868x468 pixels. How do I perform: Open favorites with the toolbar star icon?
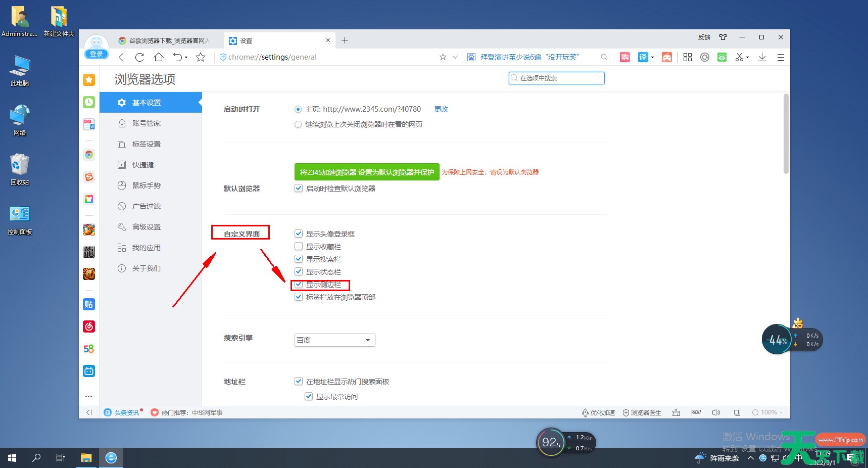(x=201, y=57)
